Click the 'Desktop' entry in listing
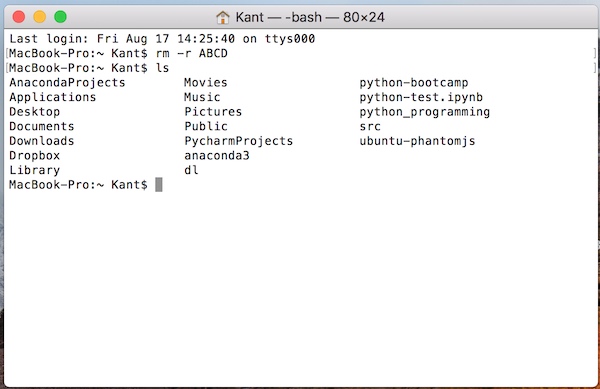600x389 pixels. click(x=34, y=112)
